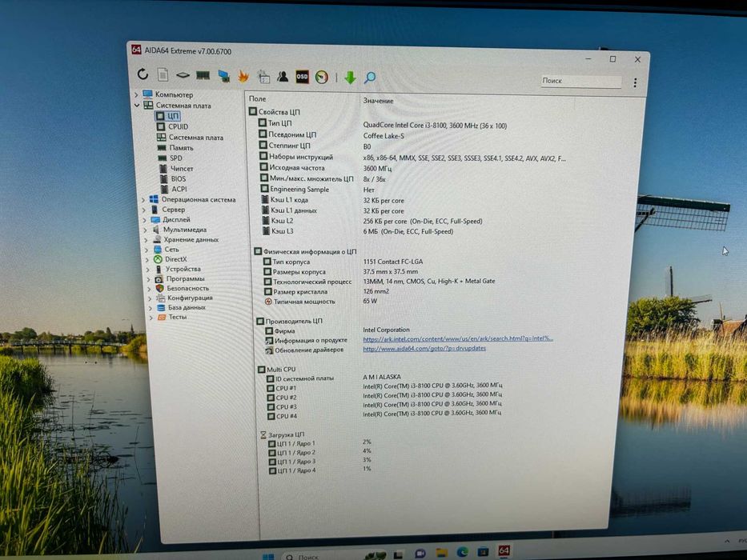The height and width of the screenshot is (560, 747).
Task: Select the ЦП 1 / Ядро 2 row
Action: click(x=319, y=451)
